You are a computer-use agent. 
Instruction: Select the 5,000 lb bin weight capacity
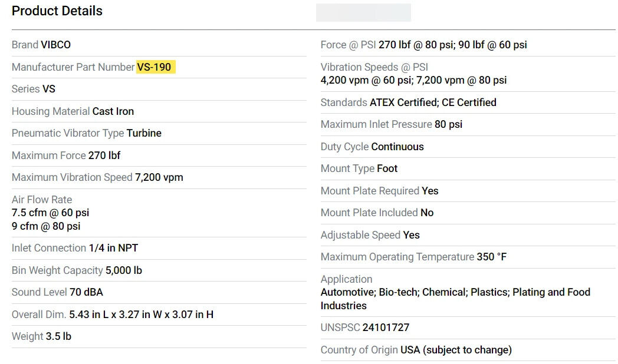[124, 270]
